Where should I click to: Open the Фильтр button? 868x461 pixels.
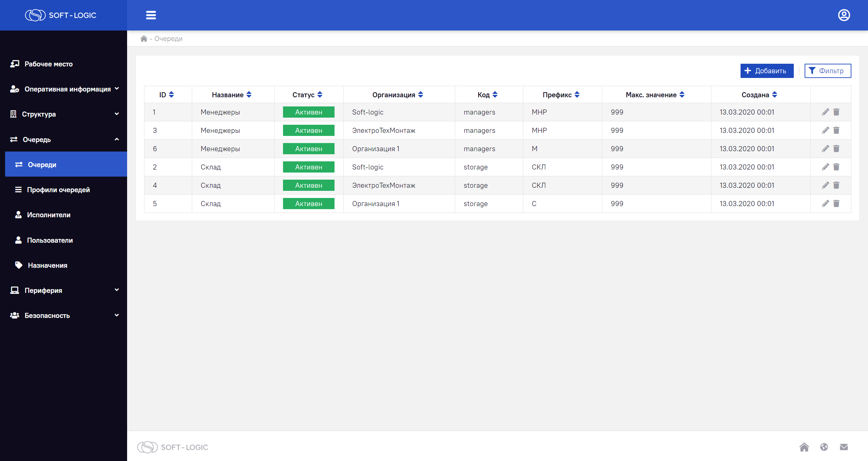pos(828,71)
